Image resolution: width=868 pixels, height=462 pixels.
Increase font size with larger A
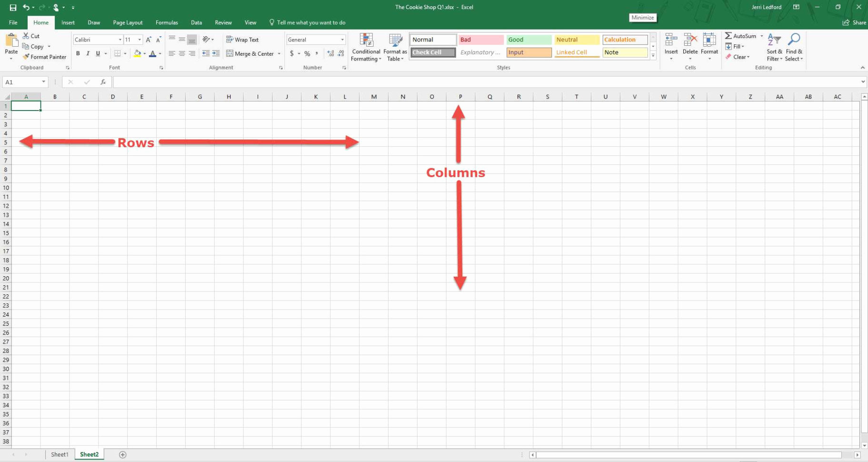(x=149, y=40)
